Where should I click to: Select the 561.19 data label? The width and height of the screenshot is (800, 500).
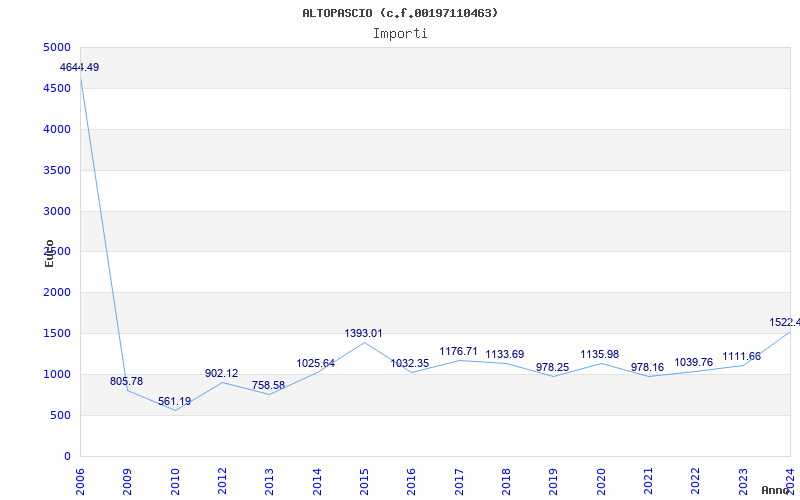pos(174,401)
